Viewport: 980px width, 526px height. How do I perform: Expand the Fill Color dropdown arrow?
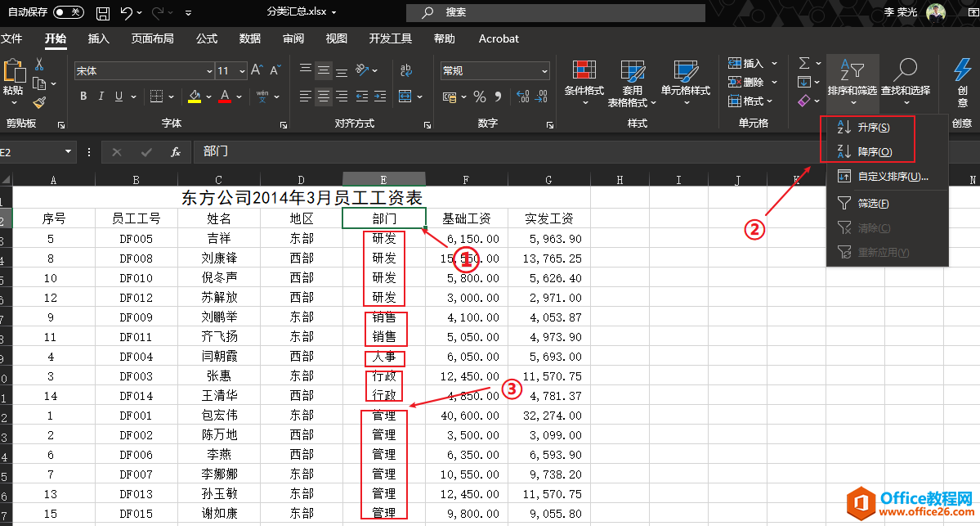tap(208, 97)
